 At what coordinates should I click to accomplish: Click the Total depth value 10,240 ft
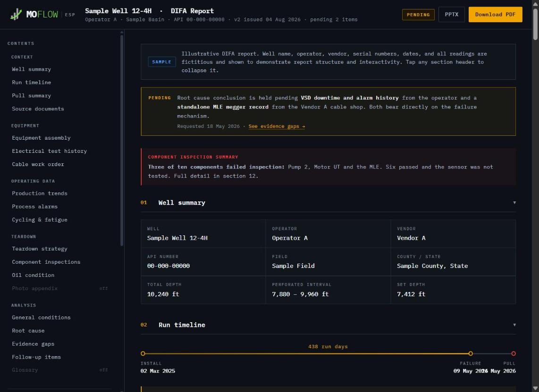pos(163,294)
